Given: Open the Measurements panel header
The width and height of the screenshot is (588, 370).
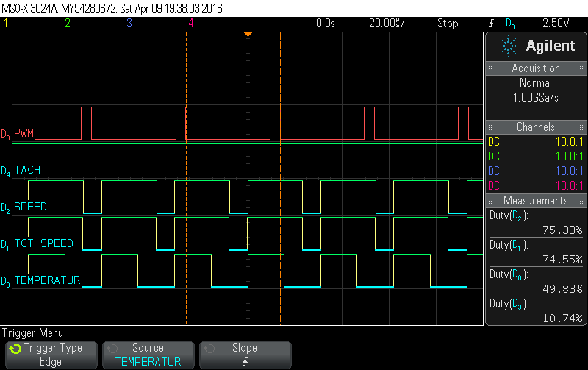Looking at the screenshot, I should [x=536, y=200].
